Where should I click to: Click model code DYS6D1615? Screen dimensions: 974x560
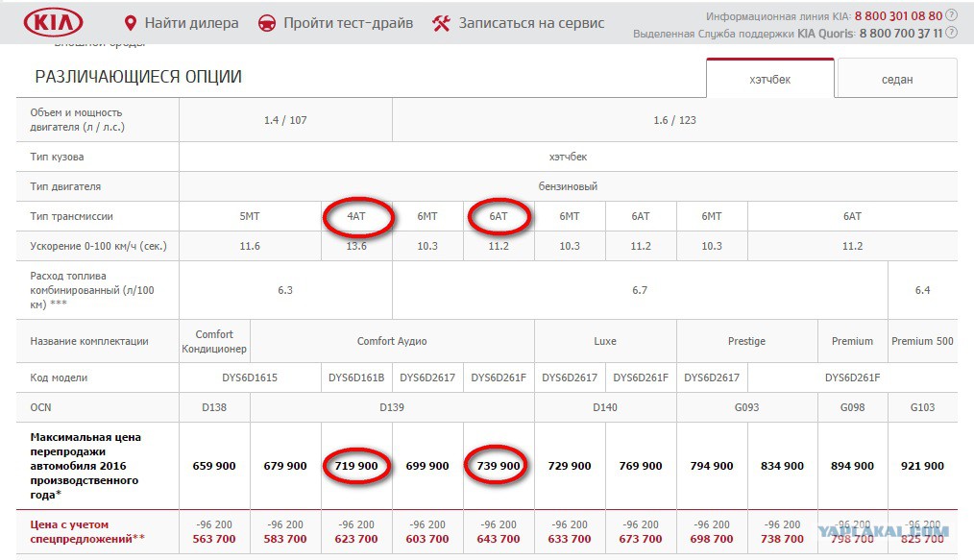(x=250, y=377)
